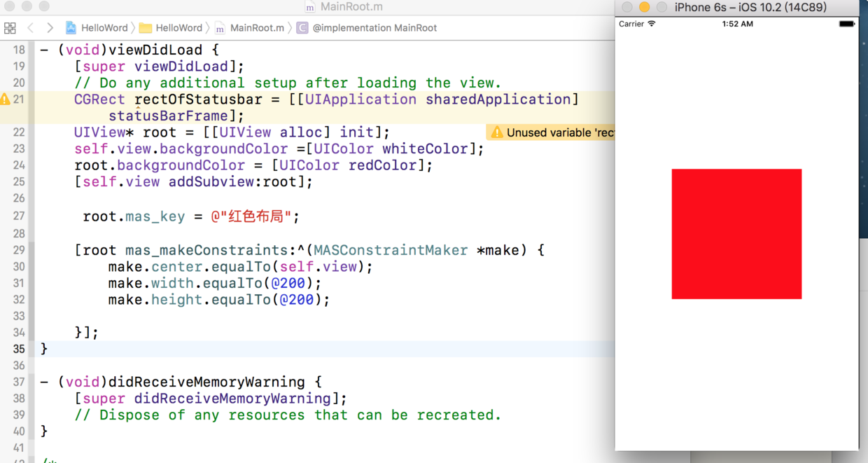
Task: Click the mas_key property on line 27
Action: (155, 216)
